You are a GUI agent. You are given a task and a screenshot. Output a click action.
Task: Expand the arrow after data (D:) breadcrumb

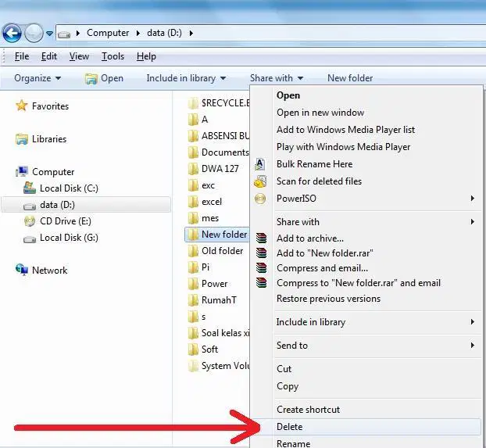pyautogui.click(x=191, y=33)
